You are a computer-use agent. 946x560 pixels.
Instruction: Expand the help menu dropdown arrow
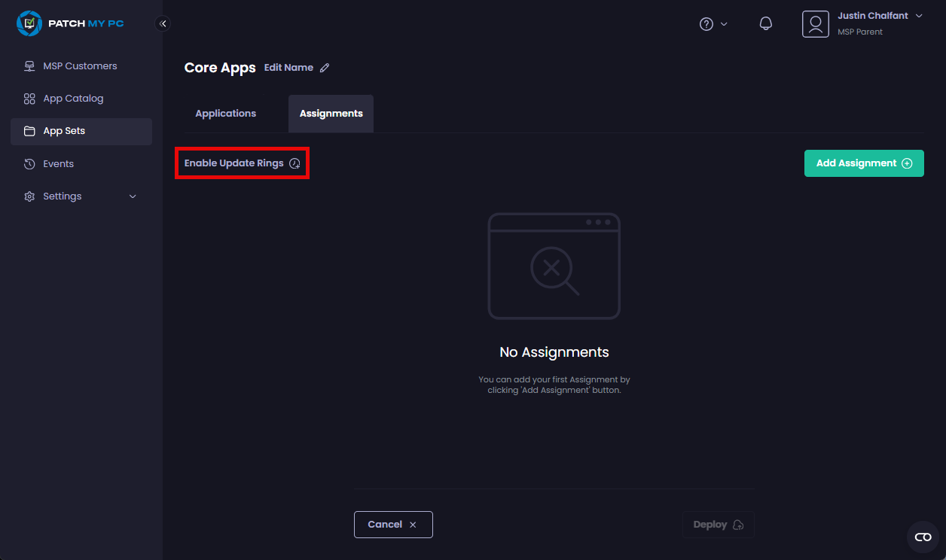tap(724, 23)
